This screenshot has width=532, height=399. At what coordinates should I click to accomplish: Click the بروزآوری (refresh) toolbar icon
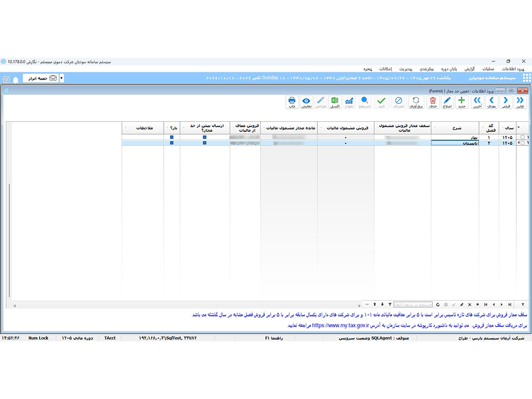pyautogui.click(x=416, y=102)
